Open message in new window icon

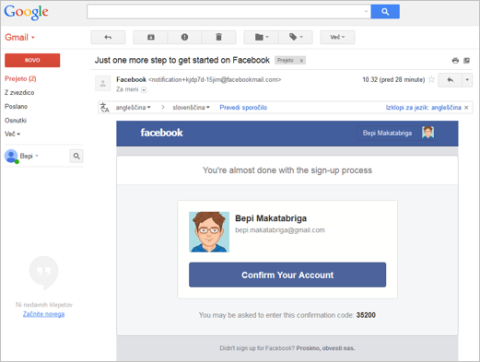click(x=467, y=60)
